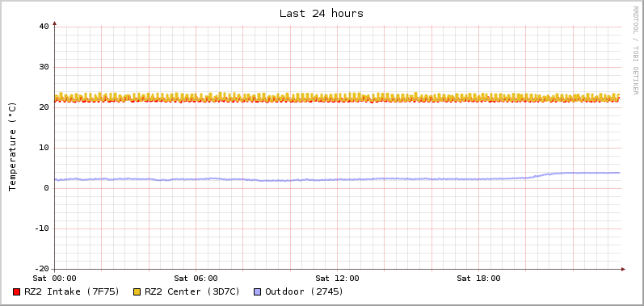
Task: Click the blue Outdoor legend swatch
Action: [x=258, y=292]
